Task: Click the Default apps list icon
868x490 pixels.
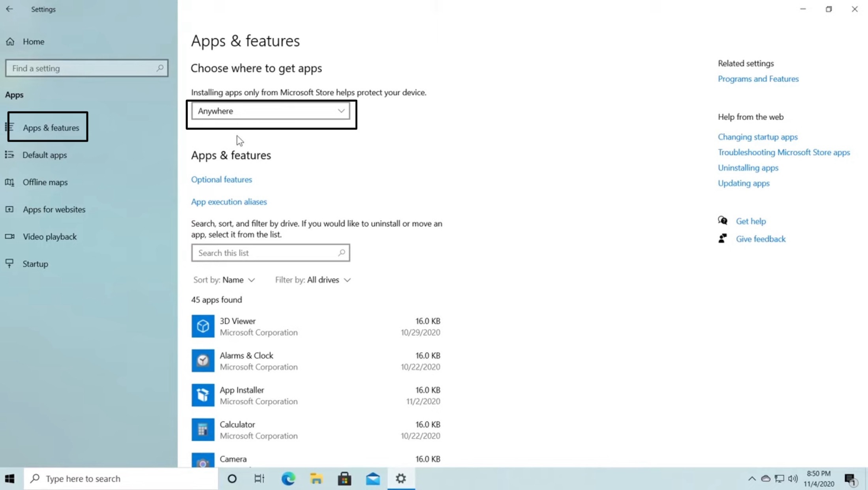Action: 9,155
